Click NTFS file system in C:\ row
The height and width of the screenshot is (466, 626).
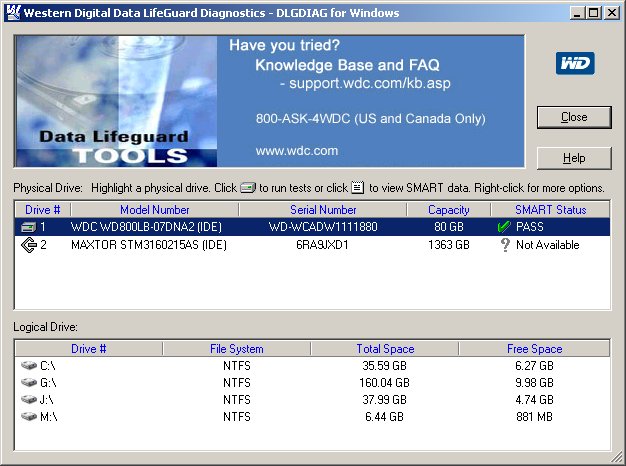coord(237,365)
